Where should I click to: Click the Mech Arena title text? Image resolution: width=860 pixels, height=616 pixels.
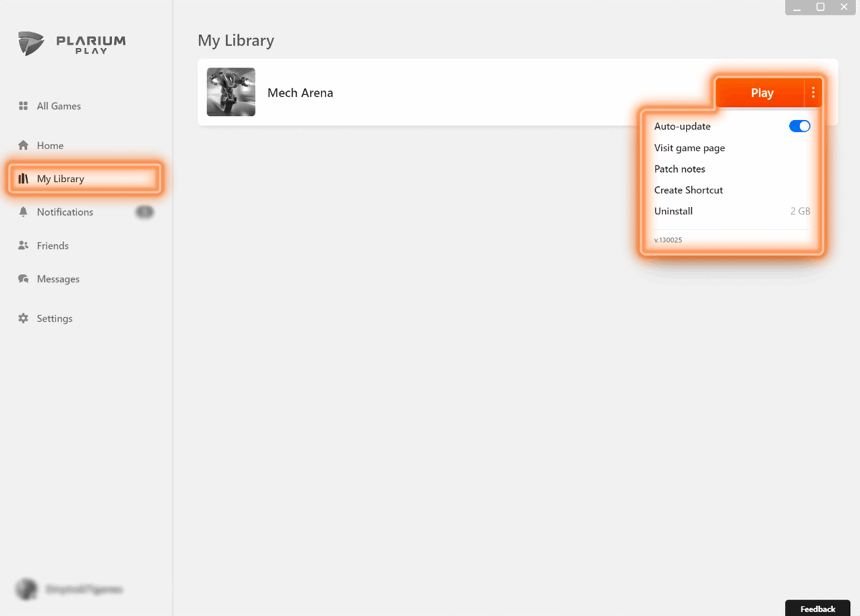(300, 93)
